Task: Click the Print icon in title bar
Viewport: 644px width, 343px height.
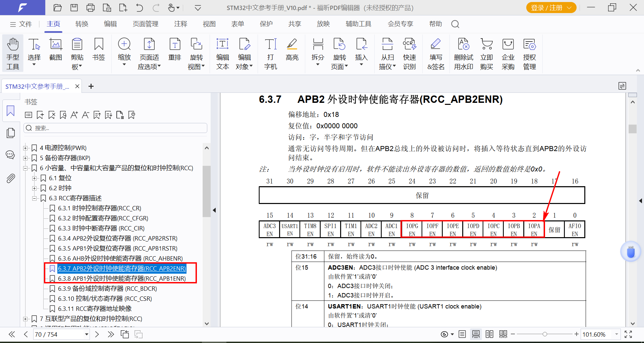Action: 91,7
